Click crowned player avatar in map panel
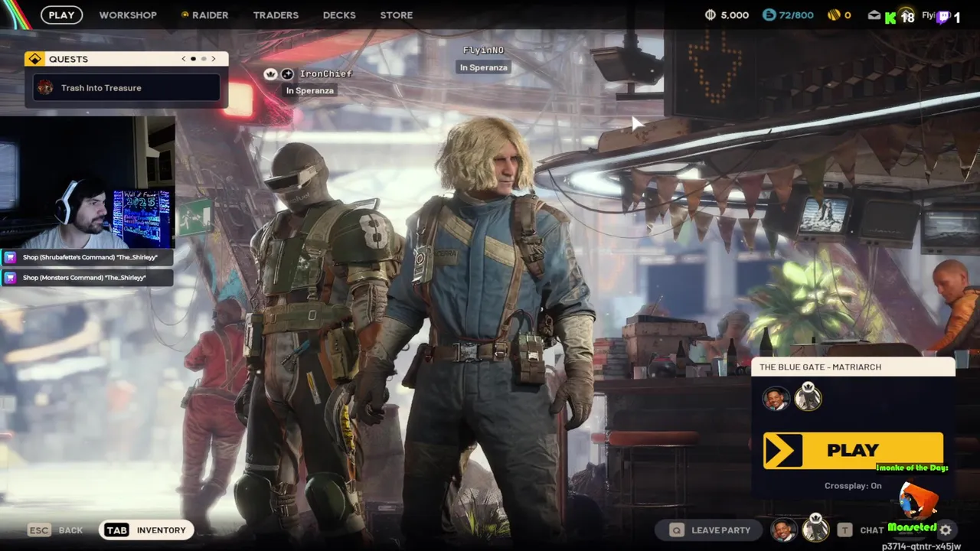 click(x=808, y=398)
